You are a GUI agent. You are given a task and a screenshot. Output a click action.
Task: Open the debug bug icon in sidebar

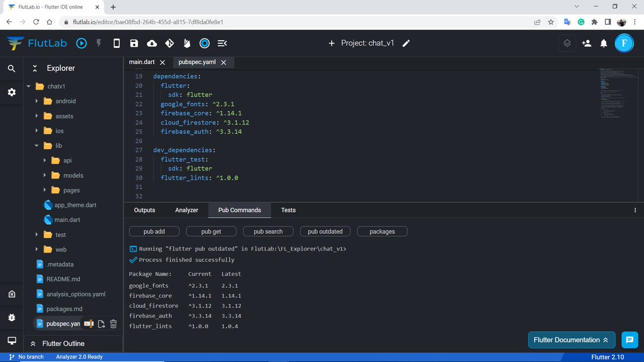point(12,317)
